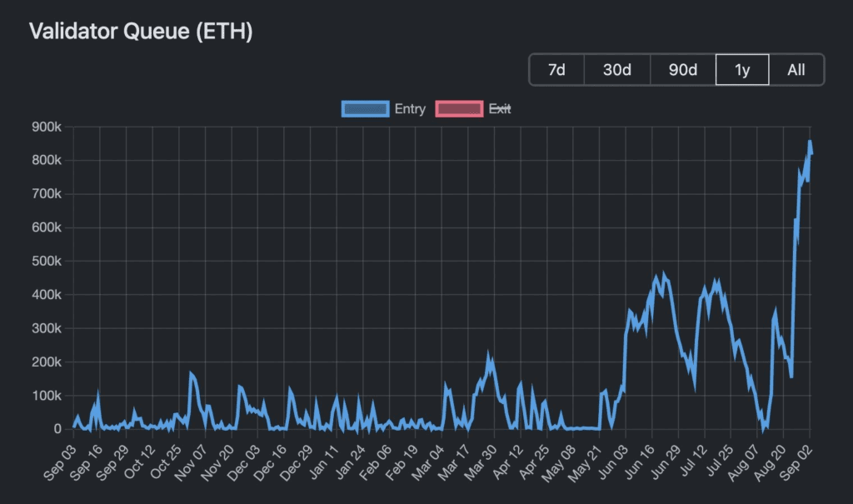Click the 0 y-axis label
Screen dimensions: 853x504
(57, 429)
